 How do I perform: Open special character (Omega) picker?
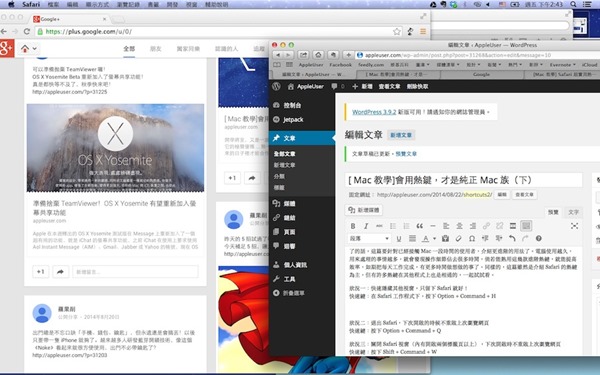472,238
